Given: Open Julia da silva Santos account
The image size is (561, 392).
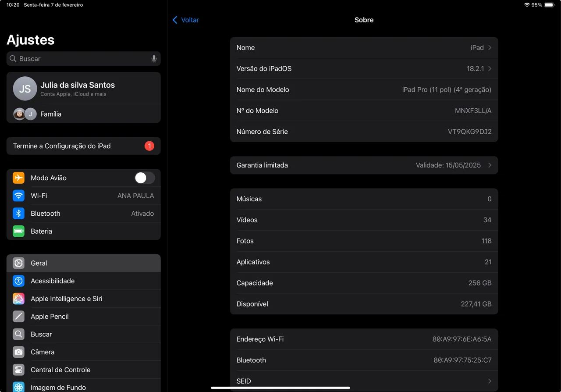Looking at the screenshot, I should click(x=84, y=89).
